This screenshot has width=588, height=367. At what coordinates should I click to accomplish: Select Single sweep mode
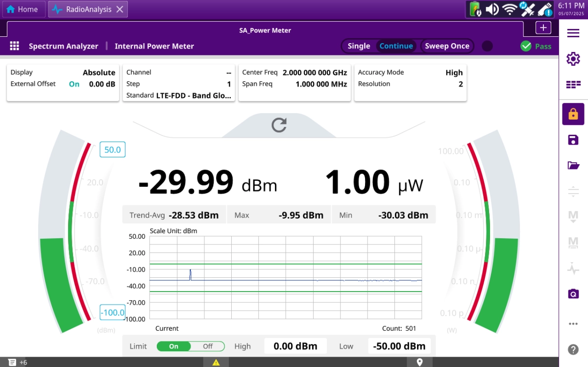359,46
